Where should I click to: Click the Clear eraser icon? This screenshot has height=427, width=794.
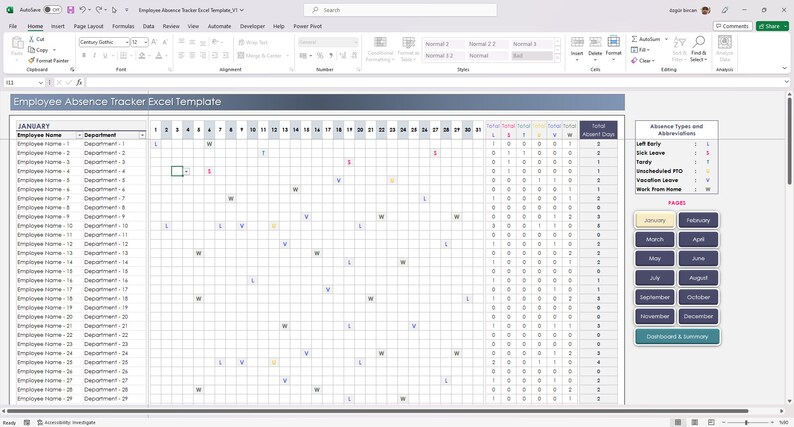pos(634,60)
